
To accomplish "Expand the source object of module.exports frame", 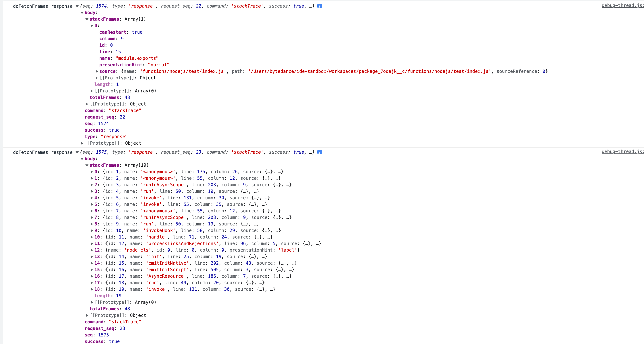I will pyautogui.click(x=97, y=71).
